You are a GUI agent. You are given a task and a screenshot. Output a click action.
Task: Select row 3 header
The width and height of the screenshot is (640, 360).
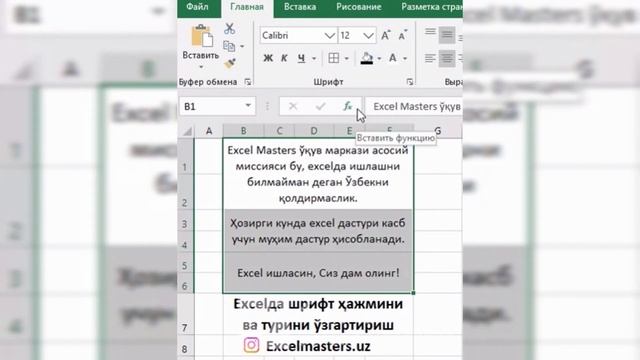185,221
